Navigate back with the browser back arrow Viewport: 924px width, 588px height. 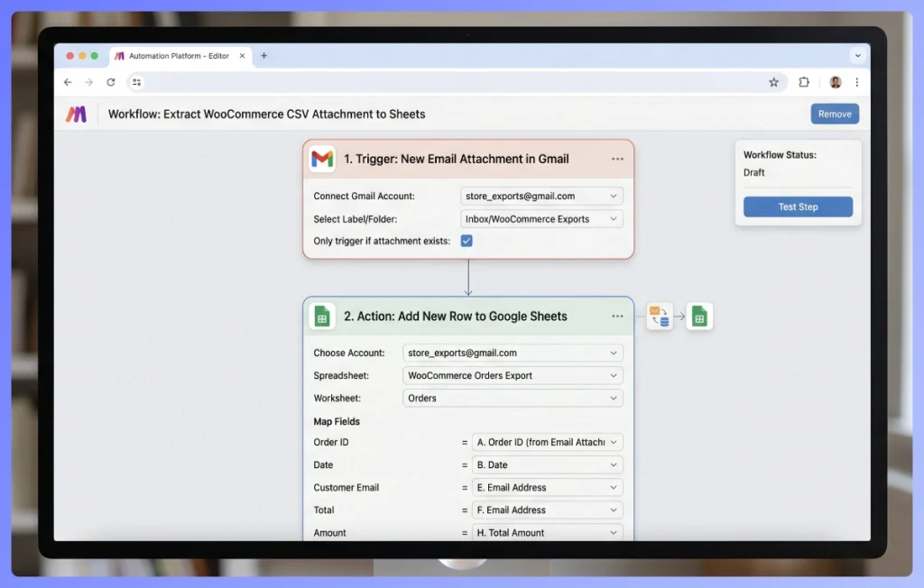[68, 82]
